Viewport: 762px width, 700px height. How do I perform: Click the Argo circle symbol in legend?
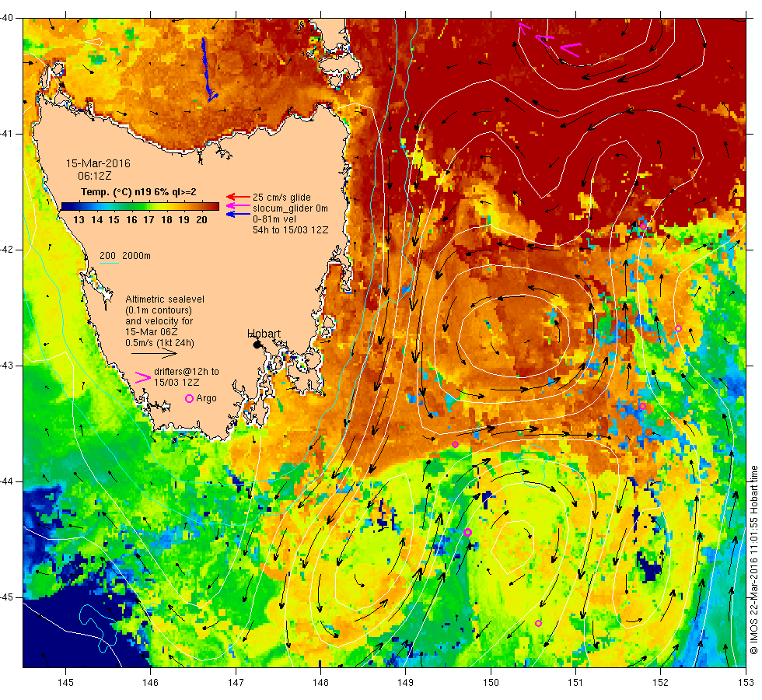point(190,398)
